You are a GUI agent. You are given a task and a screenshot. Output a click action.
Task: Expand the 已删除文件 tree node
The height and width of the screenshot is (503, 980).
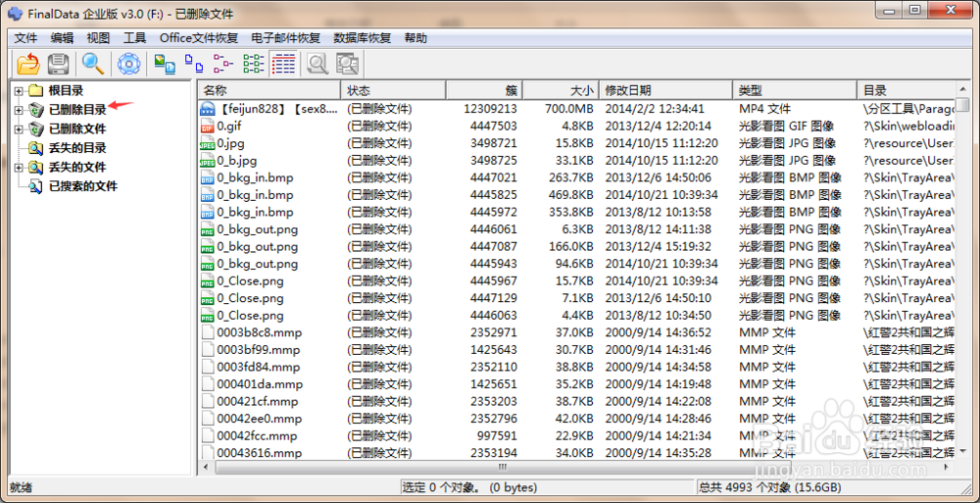(x=19, y=129)
